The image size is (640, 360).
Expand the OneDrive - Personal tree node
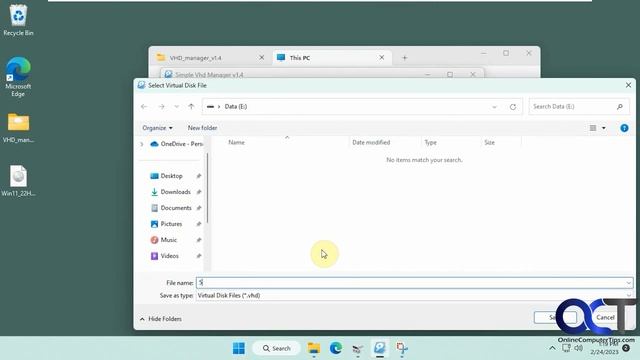(x=142, y=144)
